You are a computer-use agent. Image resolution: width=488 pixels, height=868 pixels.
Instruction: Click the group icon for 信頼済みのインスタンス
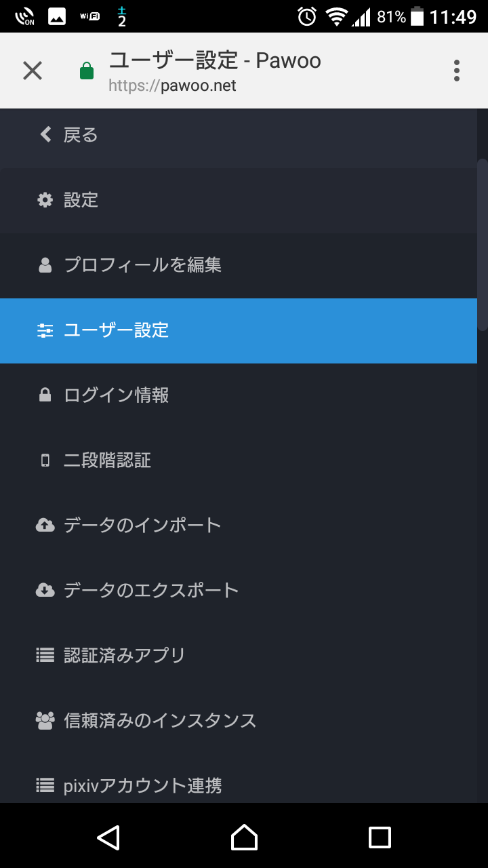[x=45, y=720]
